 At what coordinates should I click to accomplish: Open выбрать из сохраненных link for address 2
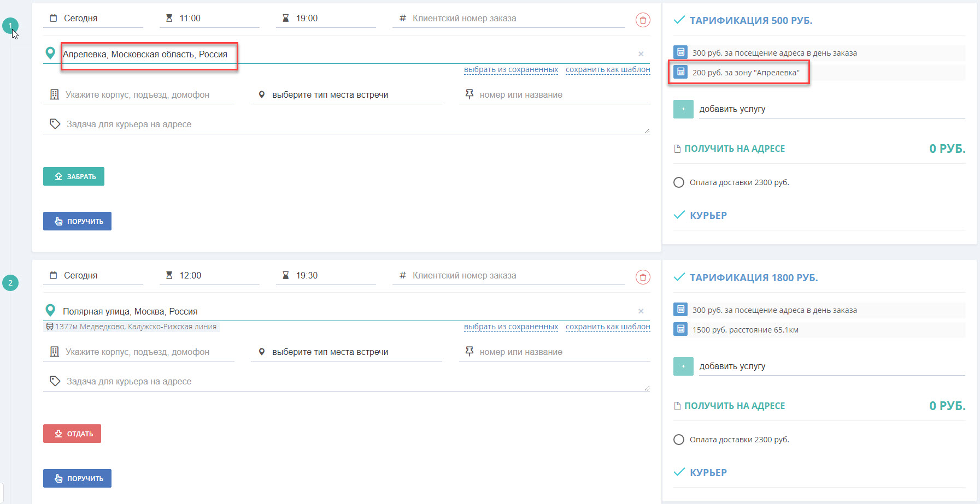(x=511, y=327)
